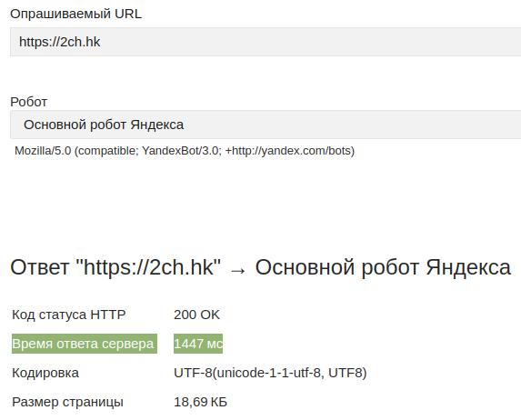Click the quoted https://2ch.hk in the heading

tap(148, 267)
